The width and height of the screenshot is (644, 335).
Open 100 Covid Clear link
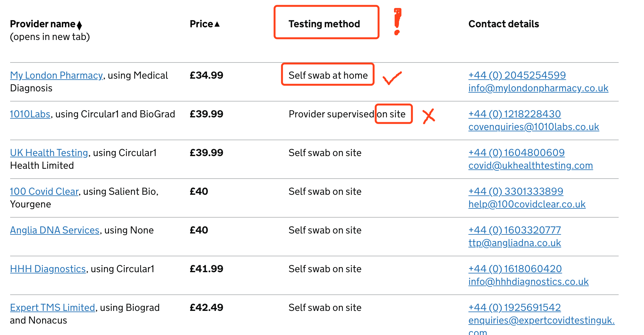tap(44, 192)
